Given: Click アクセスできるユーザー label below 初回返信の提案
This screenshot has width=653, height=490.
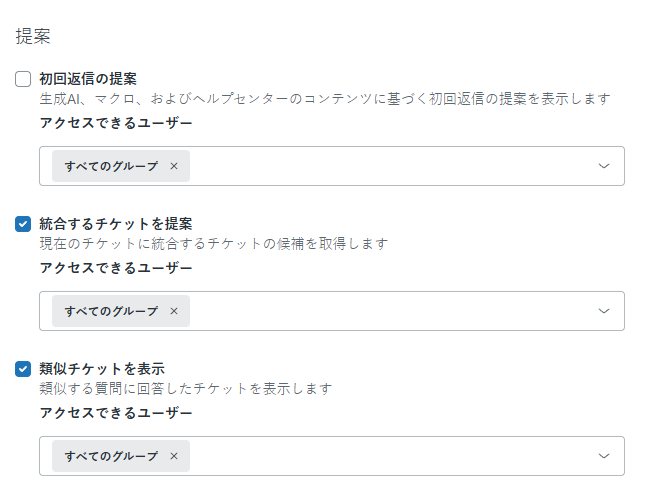Looking at the screenshot, I should [x=115, y=123].
